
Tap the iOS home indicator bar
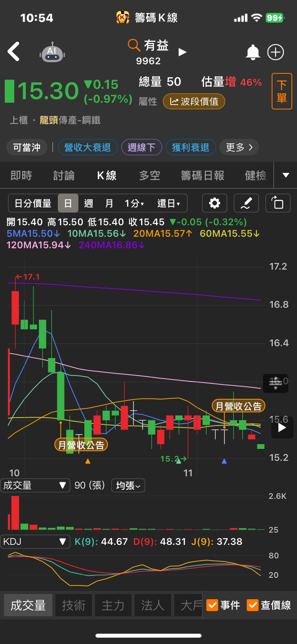[148, 636]
